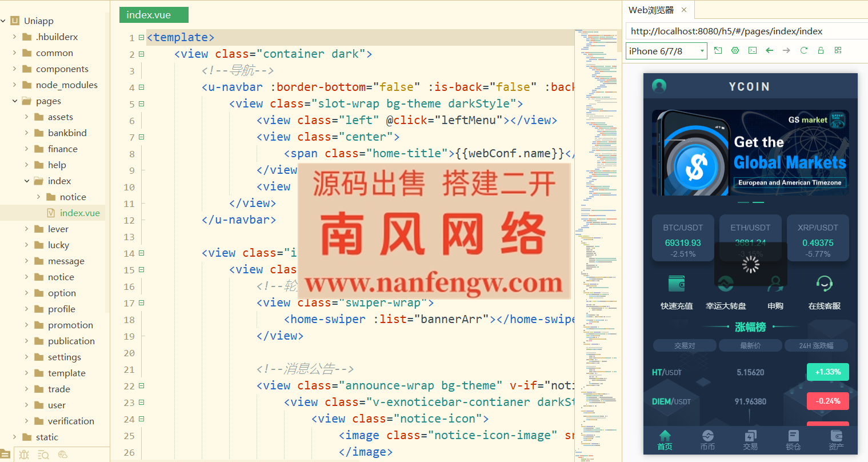Open the browser console terminal icon

click(x=753, y=50)
